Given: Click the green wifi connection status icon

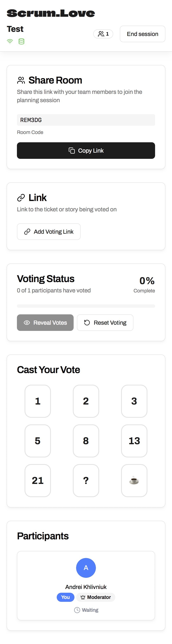Looking at the screenshot, I should [10, 42].
